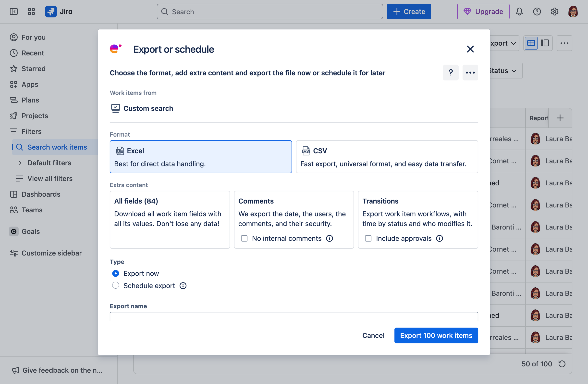Select the Export now radio button
This screenshot has height=384, width=588.
click(x=116, y=273)
